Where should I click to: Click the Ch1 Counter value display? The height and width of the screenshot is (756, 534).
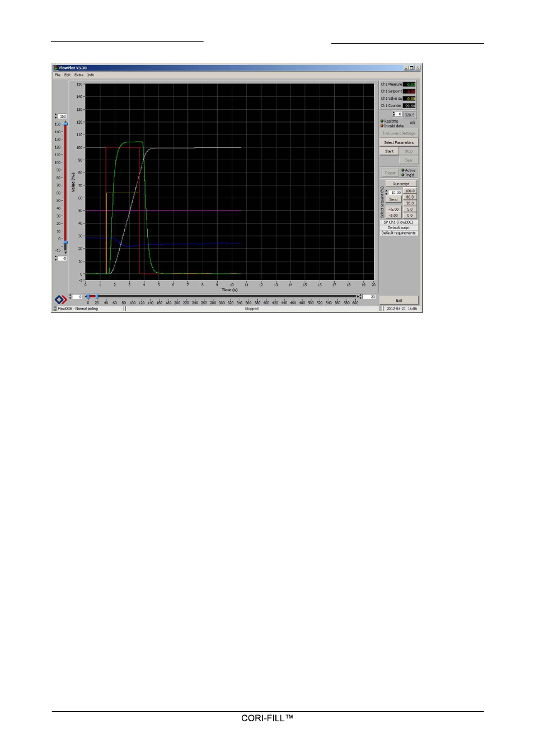coord(409,106)
